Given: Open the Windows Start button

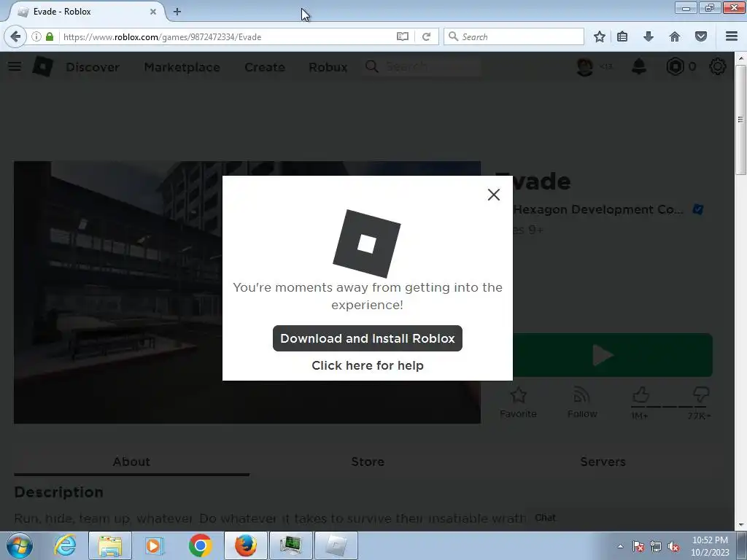Looking at the screenshot, I should [x=20, y=545].
